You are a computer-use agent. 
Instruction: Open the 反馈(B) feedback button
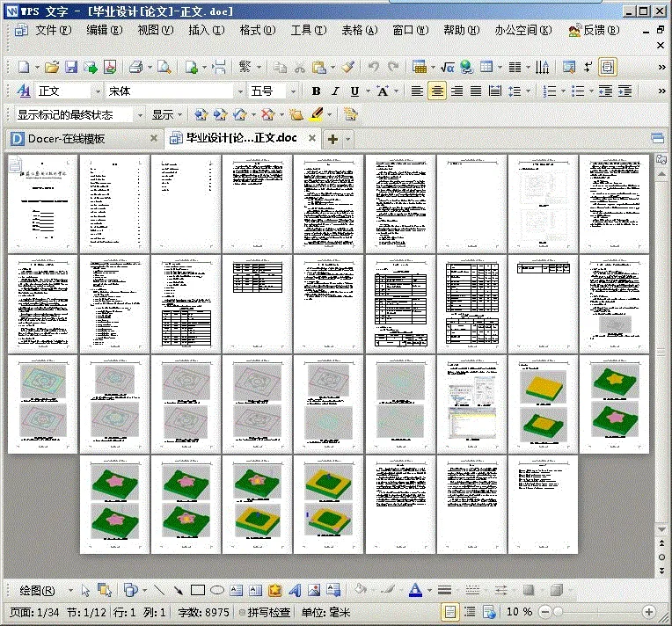click(x=595, y=30)
